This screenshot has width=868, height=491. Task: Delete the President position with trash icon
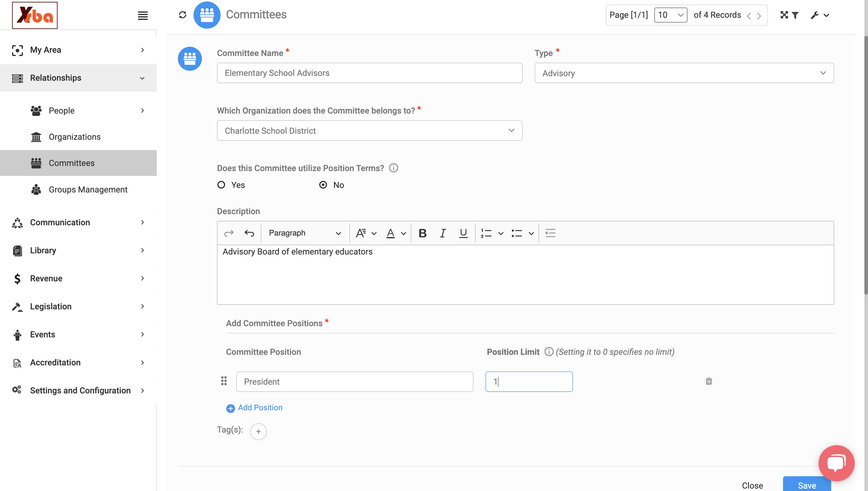pos(709,381)
